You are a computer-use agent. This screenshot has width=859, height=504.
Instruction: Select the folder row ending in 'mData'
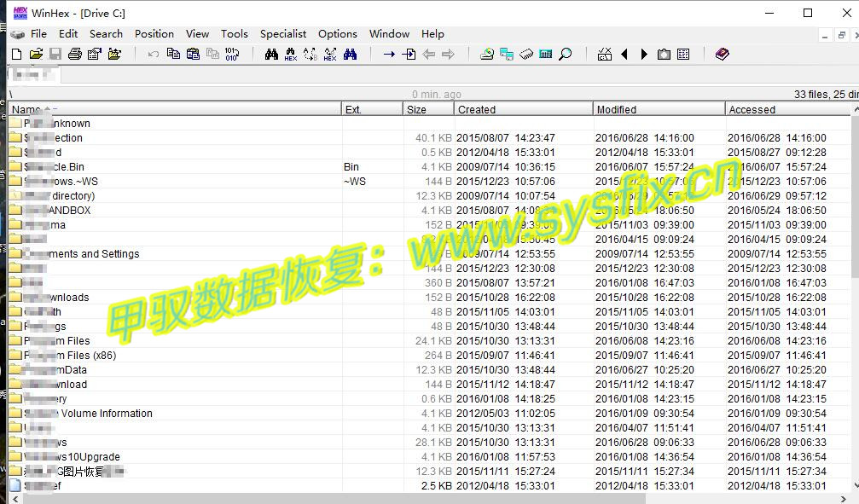(430, 370)
